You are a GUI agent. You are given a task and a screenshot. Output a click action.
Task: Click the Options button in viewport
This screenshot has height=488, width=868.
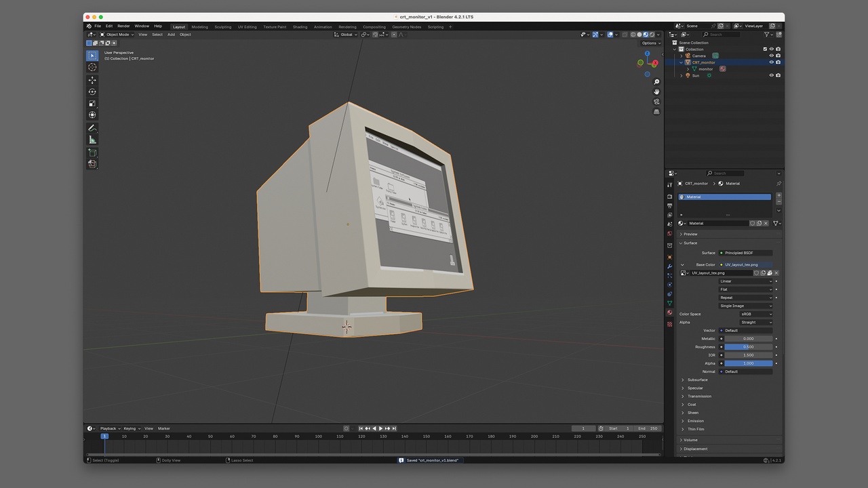651,43
